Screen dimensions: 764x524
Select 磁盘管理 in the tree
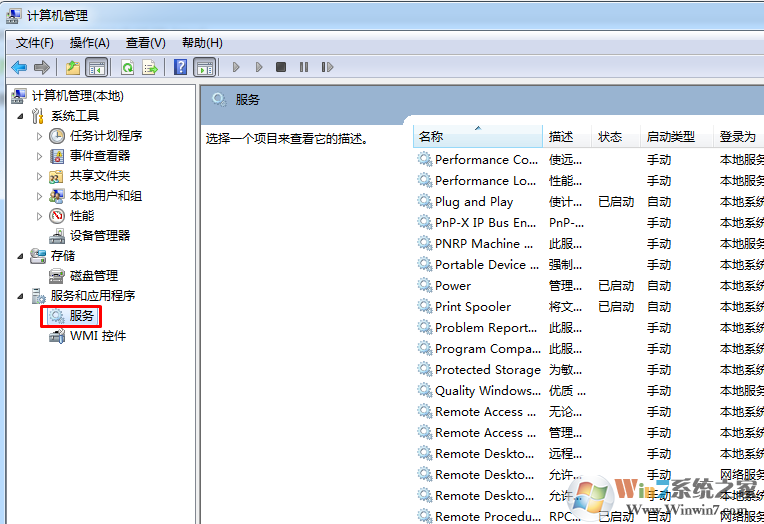pyautogui.click(x=93, y=276)
